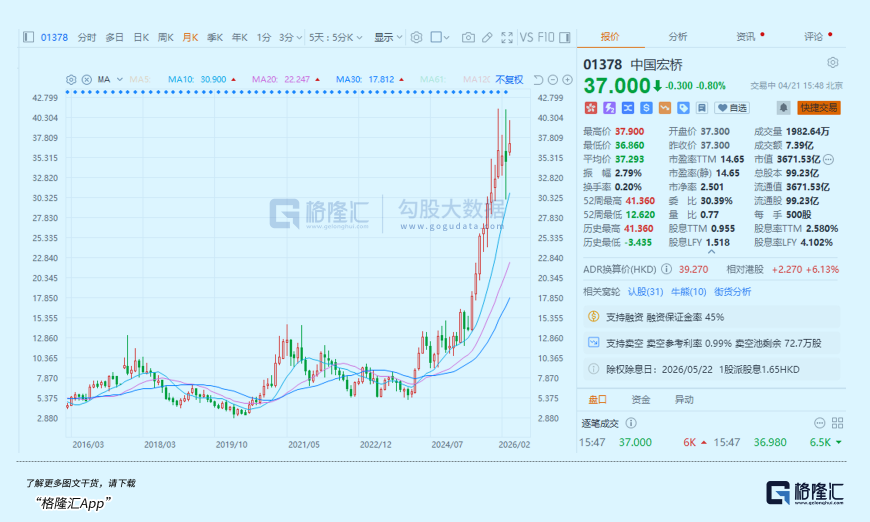Click the 不复权 adjustment option
Image resolution: width=870 pixels, height=522 pixels.
tap(509, 79)
